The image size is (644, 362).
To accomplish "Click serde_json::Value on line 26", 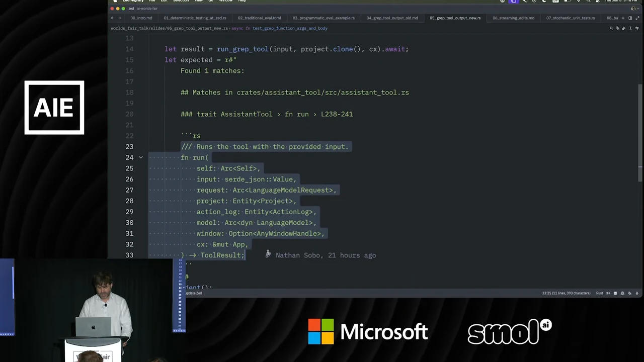I will (x=259, y=179).
